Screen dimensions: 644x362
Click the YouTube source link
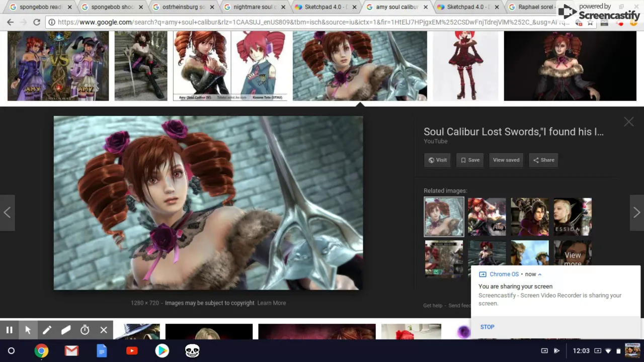click(x=435, y=141)
